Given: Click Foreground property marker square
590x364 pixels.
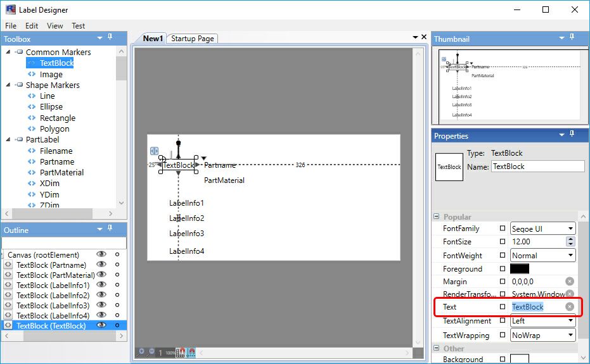Looking at the screenshot, I should click(x=503, y=268).
